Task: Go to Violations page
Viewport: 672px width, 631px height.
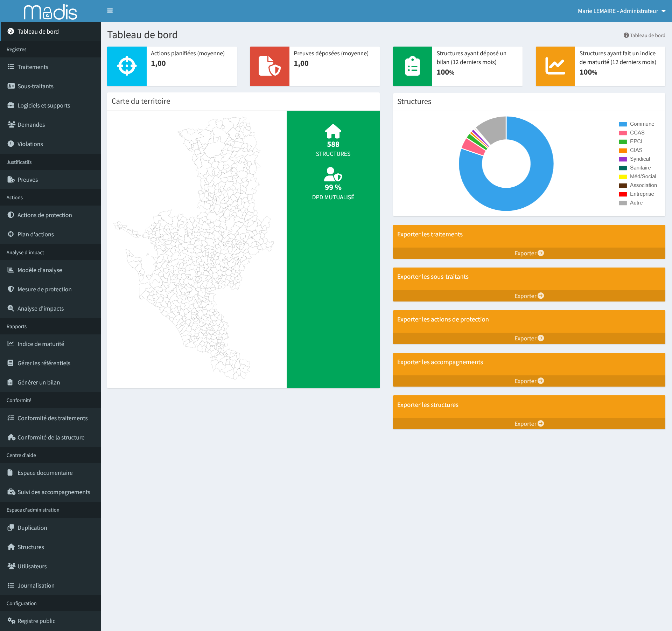Action: click(50, 144)
